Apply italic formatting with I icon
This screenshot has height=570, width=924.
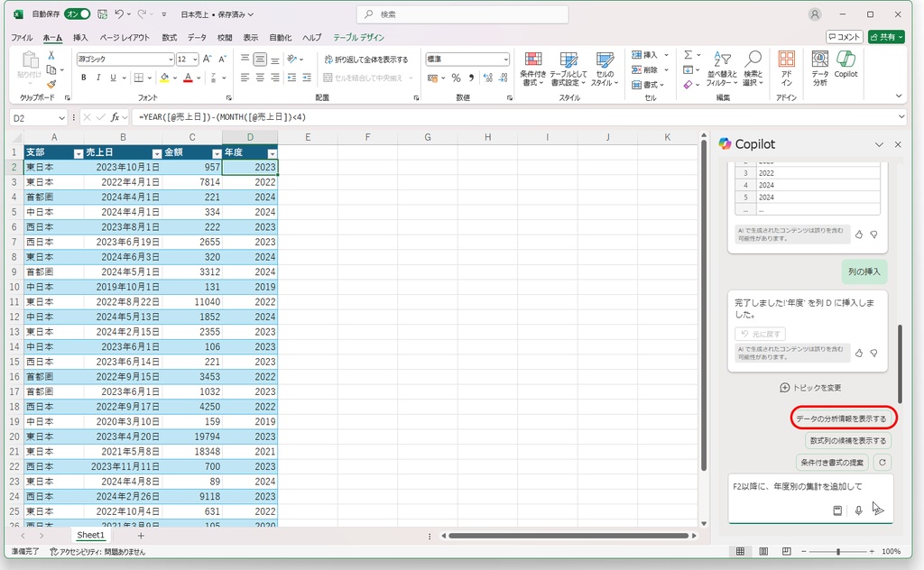point(98,78)
